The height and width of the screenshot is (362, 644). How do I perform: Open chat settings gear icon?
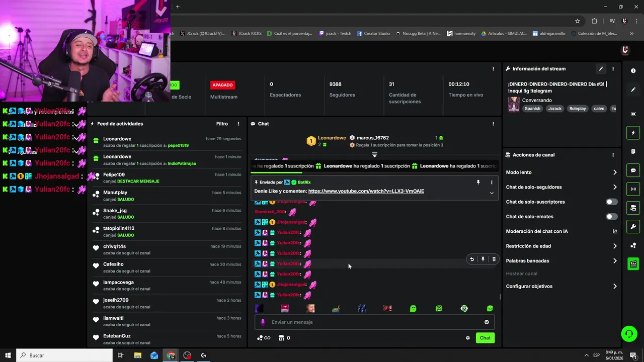click(x=467, y=338)
